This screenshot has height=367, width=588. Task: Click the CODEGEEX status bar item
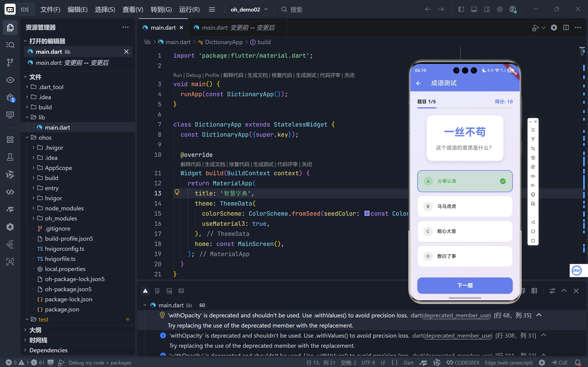tap(463, 362)
